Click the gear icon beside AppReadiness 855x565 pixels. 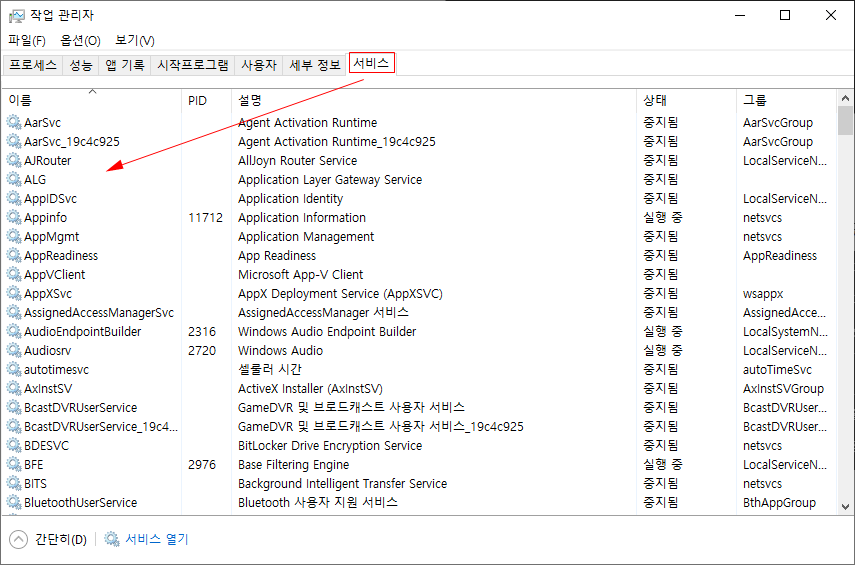[14, 255]
